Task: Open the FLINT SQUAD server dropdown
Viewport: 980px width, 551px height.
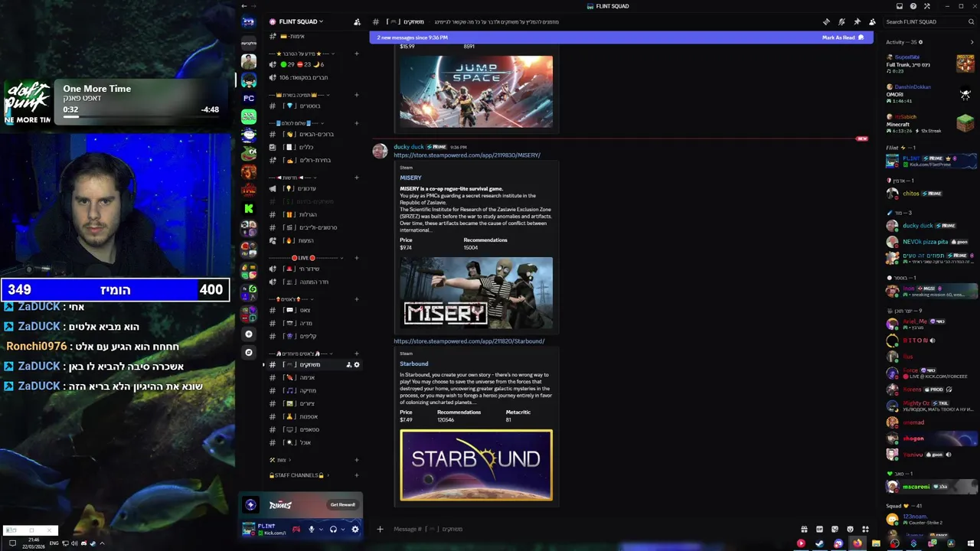Action: tap(296, 21)
